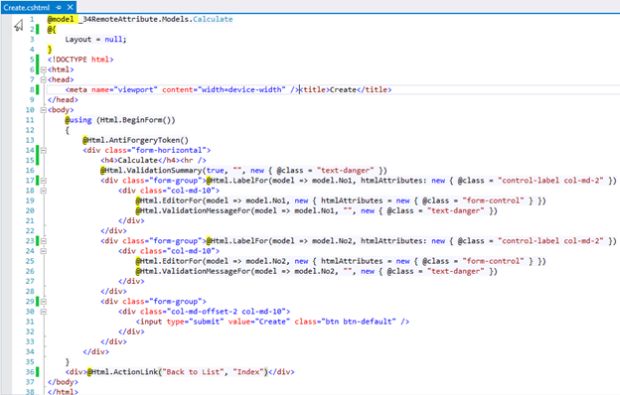Screen dimensions: 620x395
Task: Click Html.LabelFor for model.No1 on line 17
Action: pyautogui.click(x=411, y=181)
